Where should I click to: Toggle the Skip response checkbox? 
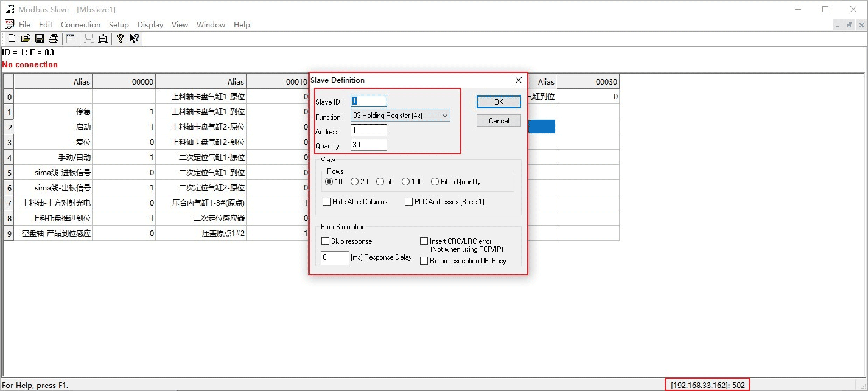point(326,241)
